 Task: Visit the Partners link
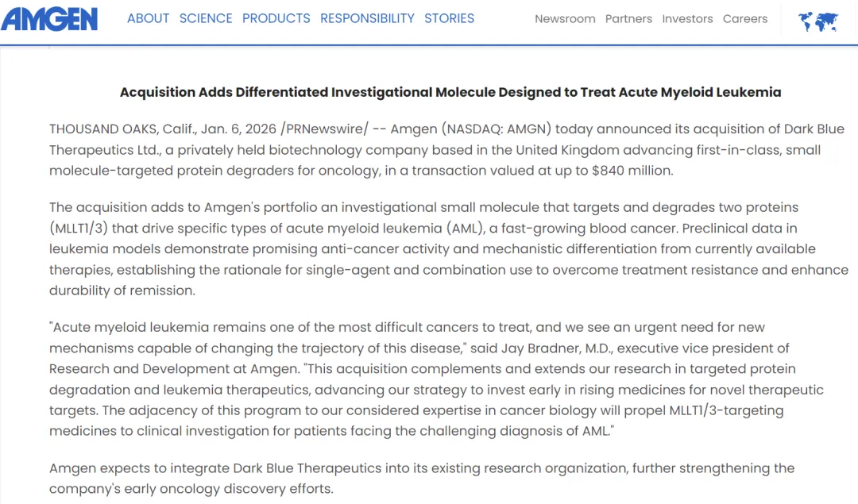tap(628, 19)
